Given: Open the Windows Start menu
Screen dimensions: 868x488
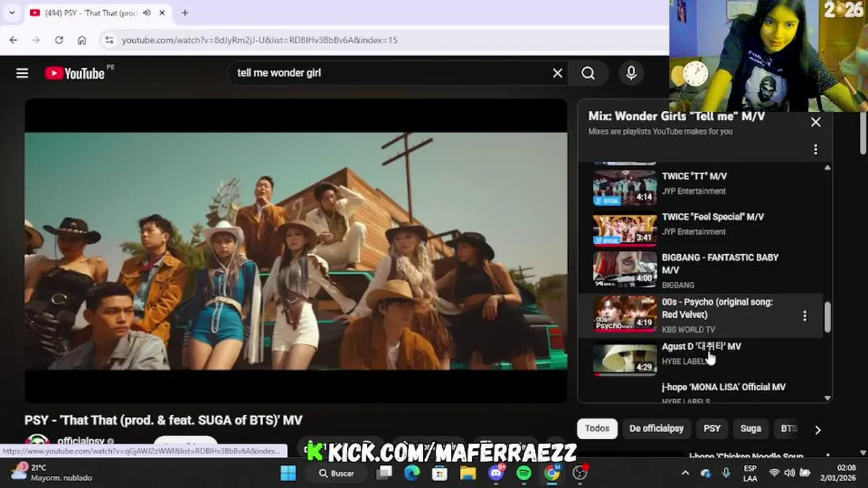Looking at the screenshot, I should click(x=288, y=473).
